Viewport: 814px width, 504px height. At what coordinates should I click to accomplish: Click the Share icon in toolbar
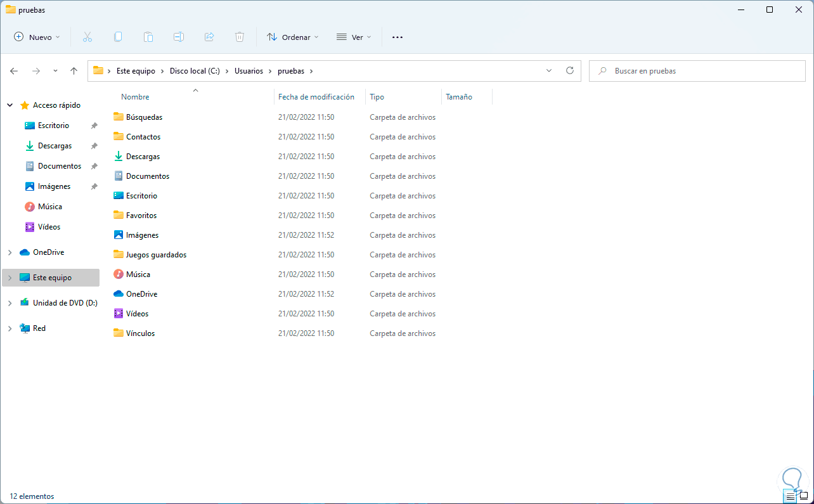(209, 37)
